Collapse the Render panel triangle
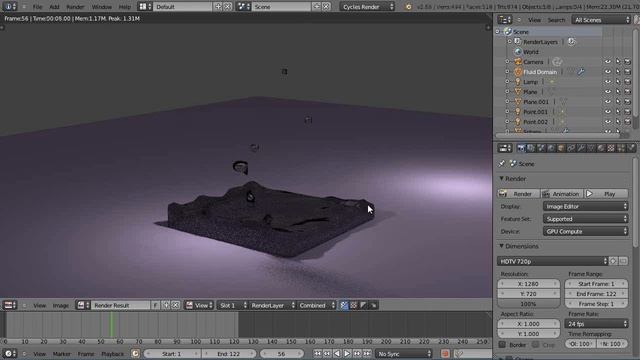 tap(502, 179)
